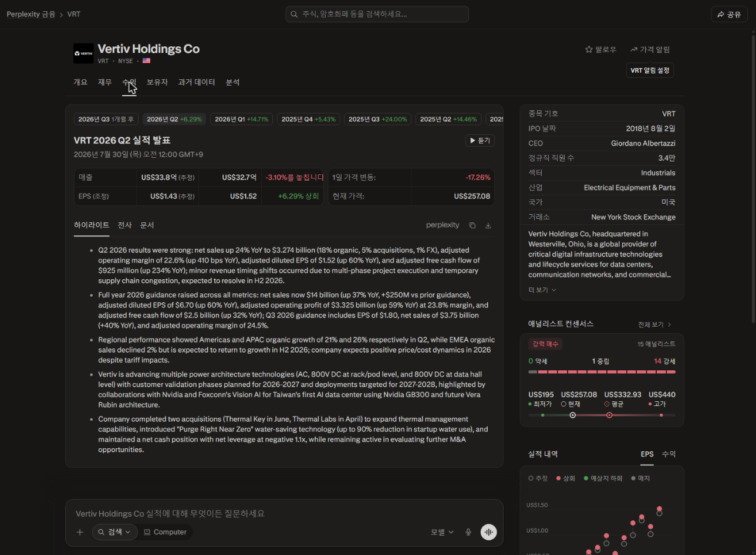The width and height of the screenshot is (756, 555).
Task: Select the 2025년 Q2 +14.46% chip
Action: 448,119
